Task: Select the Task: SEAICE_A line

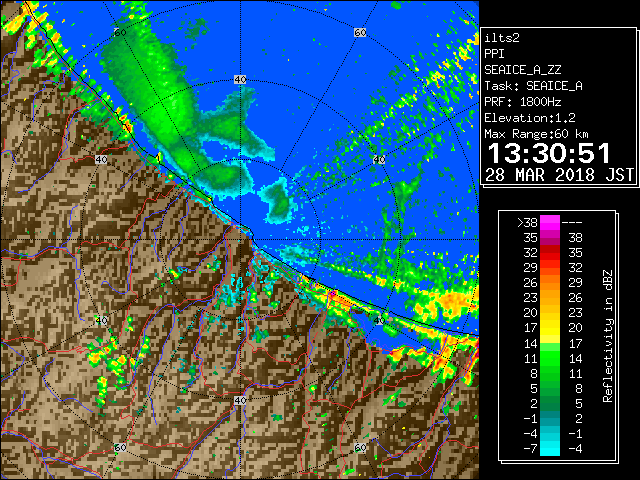Action: tap(533, 86)
